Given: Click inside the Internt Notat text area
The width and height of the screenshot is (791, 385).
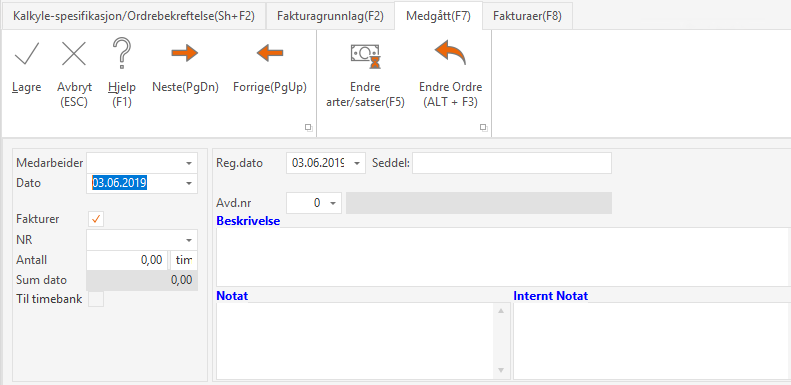Looking at the screenshot, I should [x=652, y=341].
